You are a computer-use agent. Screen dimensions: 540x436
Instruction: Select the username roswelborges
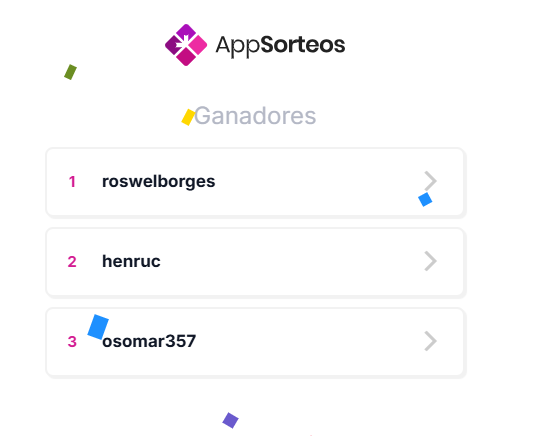click(159, 181)
